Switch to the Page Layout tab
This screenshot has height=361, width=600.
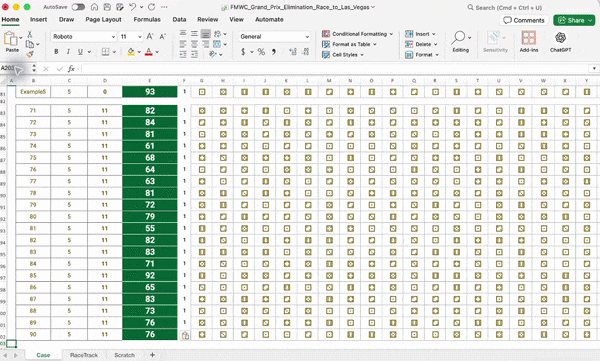pyautogui.click(x=103, y=20)
